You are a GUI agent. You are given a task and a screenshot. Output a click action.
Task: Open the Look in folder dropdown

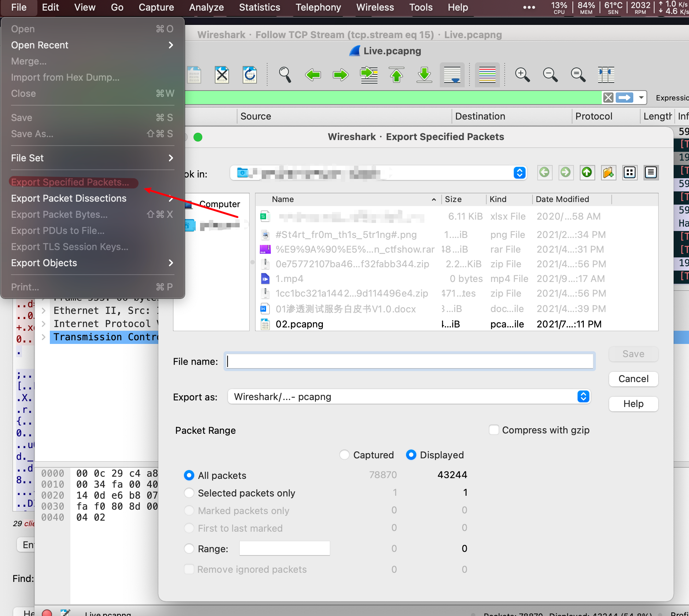pyautogui.click(x=519, y=173)
